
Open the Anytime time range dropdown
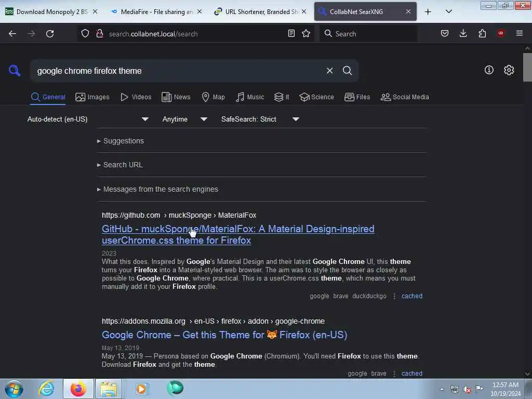click(184, 119)
